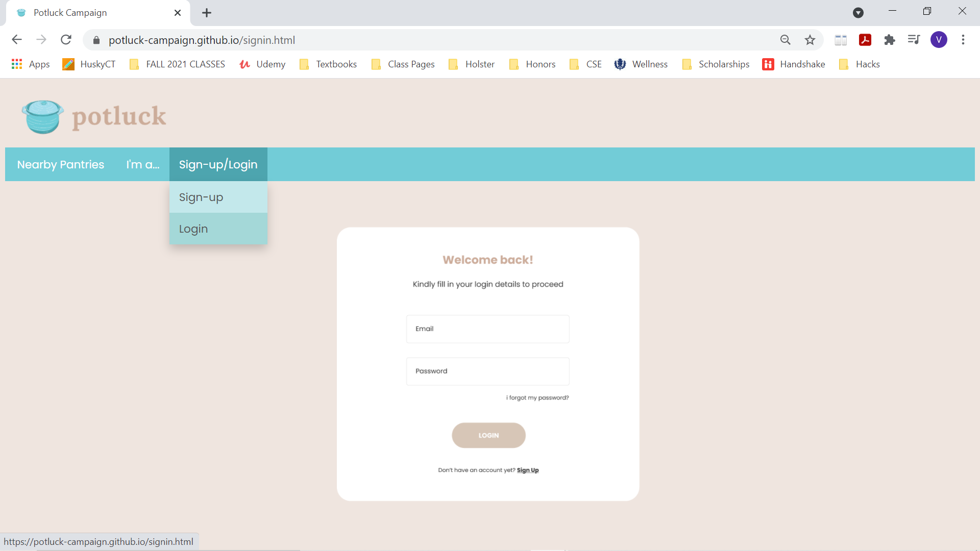Click the potluck pot logo icon
980x551 pixels.
click(x=43, y=117)
